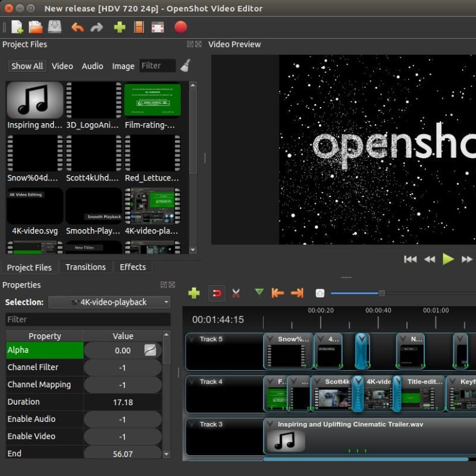Click the Fullscreen film frame icon
The image size is (476, 476).
(158, 27)
